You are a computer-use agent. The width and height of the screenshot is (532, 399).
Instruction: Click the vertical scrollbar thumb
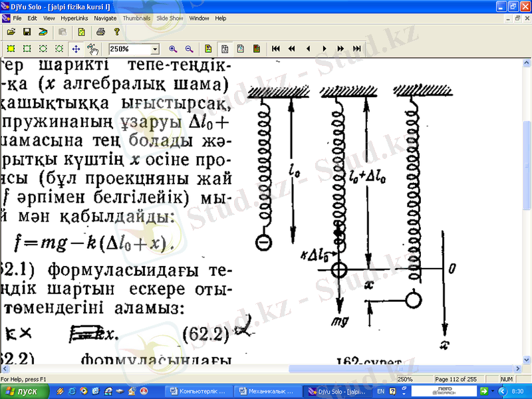(527, 164)
